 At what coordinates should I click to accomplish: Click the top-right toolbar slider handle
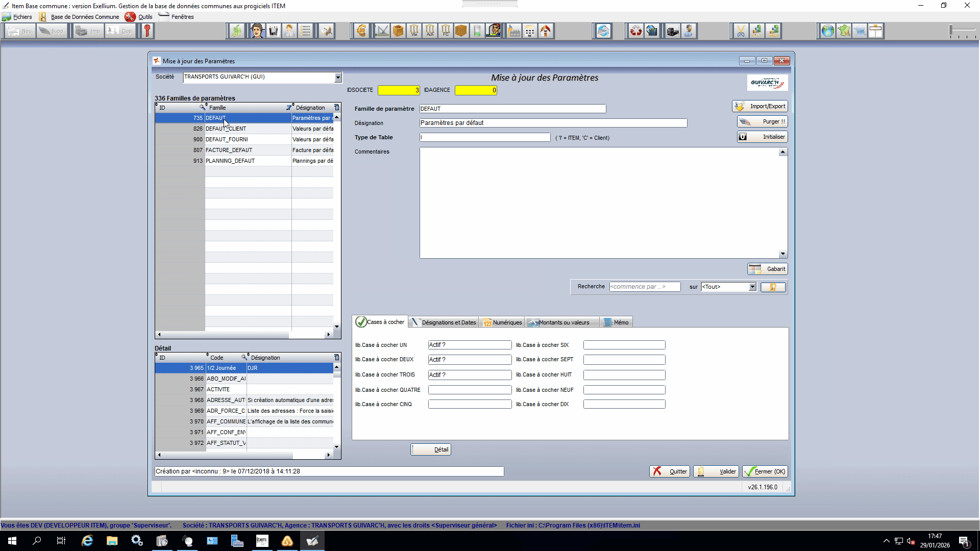951,31
